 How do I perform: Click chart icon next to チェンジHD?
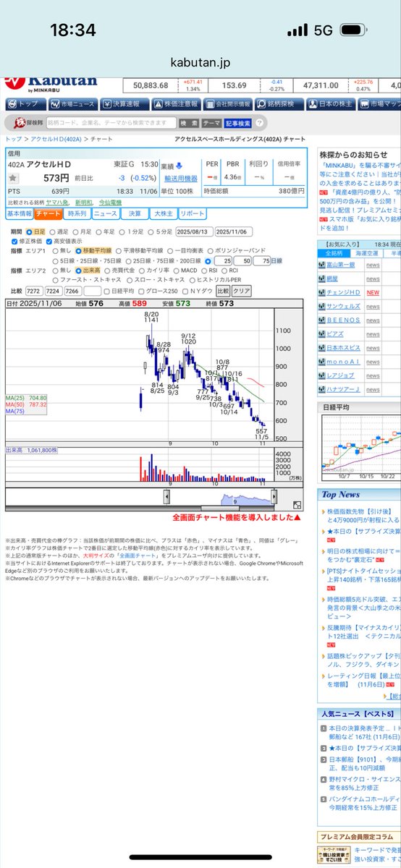tap(321, 292)
